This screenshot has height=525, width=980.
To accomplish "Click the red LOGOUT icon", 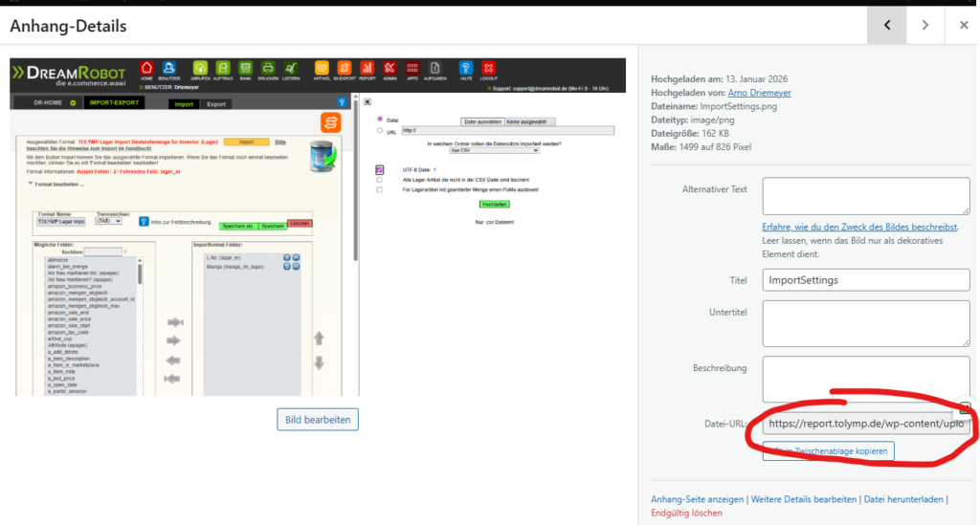I will point(489,69).
